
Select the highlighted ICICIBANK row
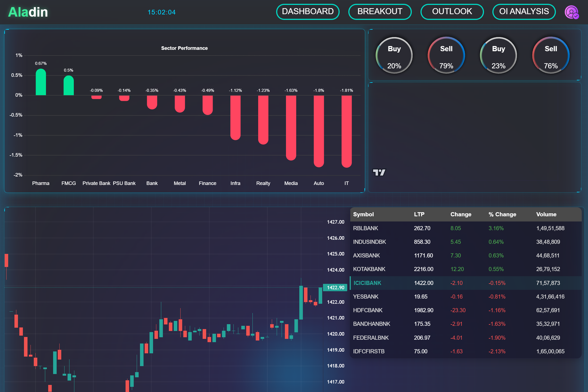coord(466,283)
